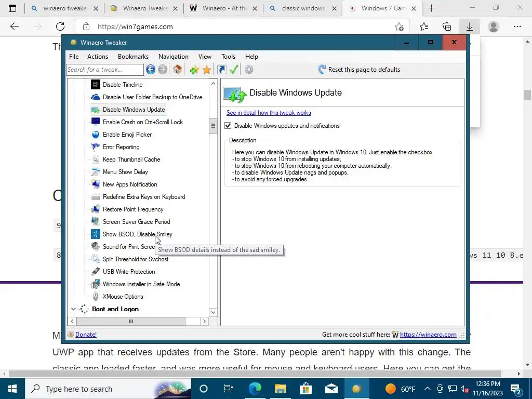Image resolution: width=532 pixels, height=399 pixels.
Task: Open the Tools menu
Action: [x=229, y=57]
